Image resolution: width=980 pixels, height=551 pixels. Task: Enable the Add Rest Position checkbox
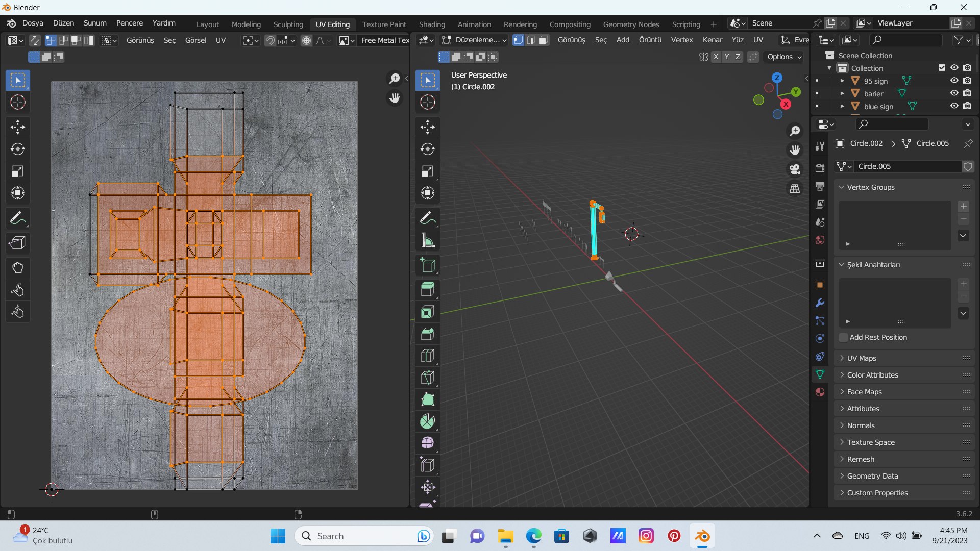[844, 337]
